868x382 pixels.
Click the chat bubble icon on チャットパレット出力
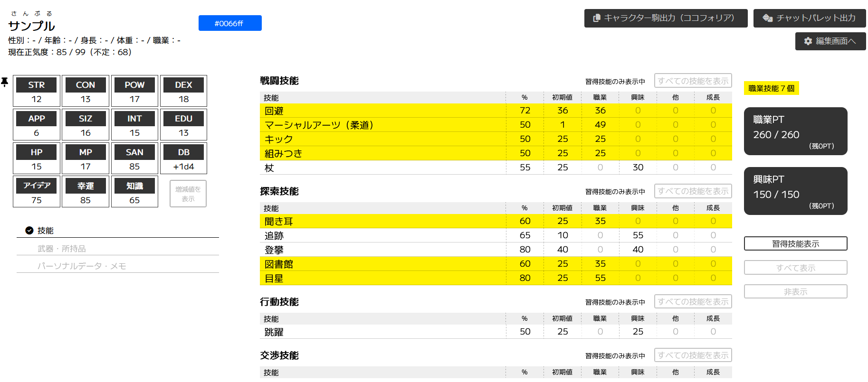[767, 18]
